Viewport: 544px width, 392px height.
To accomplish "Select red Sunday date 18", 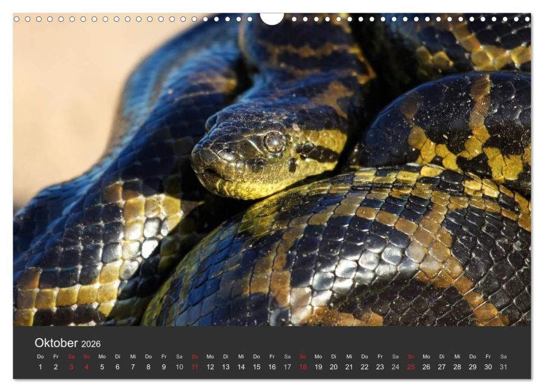I will (303, 367).
